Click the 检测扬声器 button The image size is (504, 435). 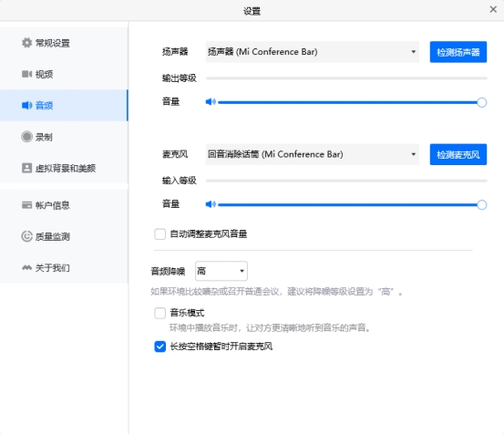tap(458, 52)
